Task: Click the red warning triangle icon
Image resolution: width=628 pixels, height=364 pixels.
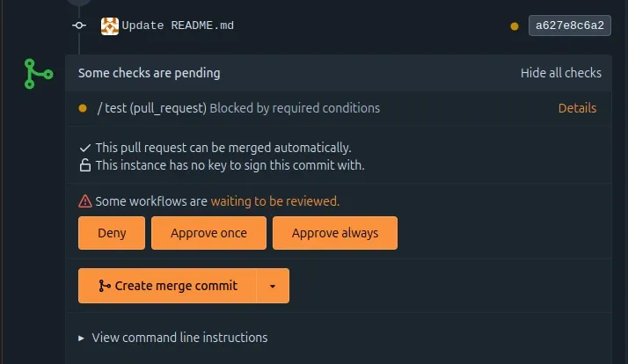Action: click(x=85, y=201)
